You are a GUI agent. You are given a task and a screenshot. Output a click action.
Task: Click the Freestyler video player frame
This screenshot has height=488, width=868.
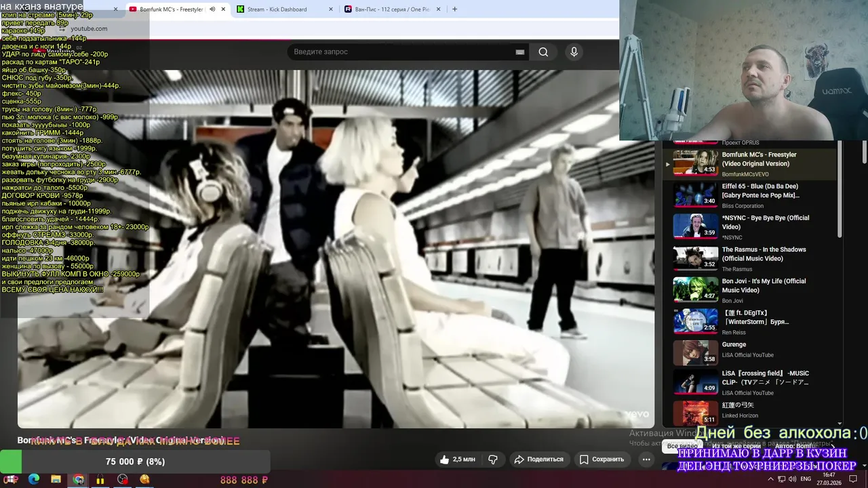[336, 249]
